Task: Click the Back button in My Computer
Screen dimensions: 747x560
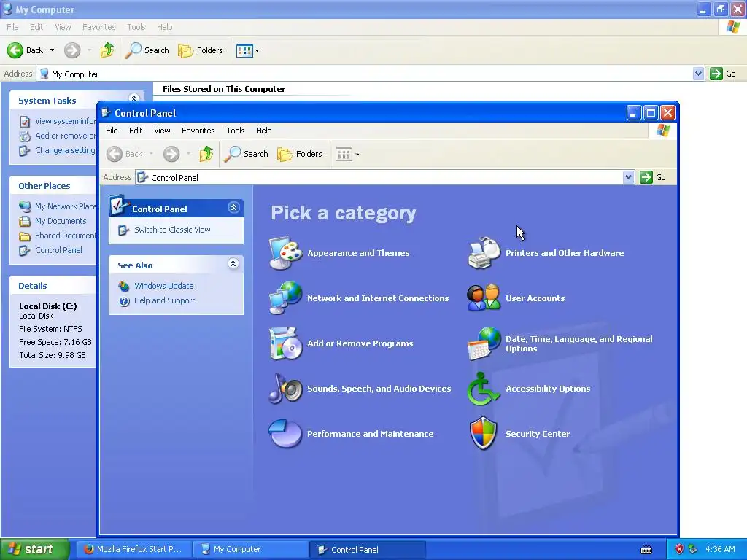Action: click(x=26, y=50)
